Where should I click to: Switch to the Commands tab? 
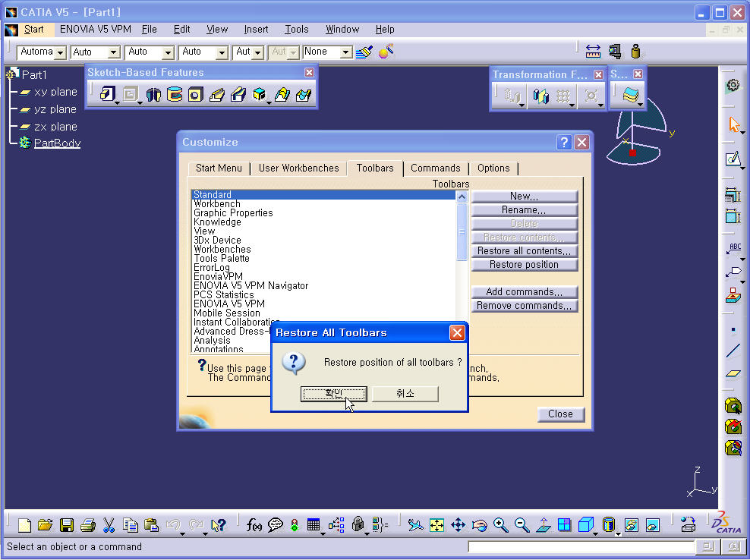pyautogui.click(x=435, y=168)
